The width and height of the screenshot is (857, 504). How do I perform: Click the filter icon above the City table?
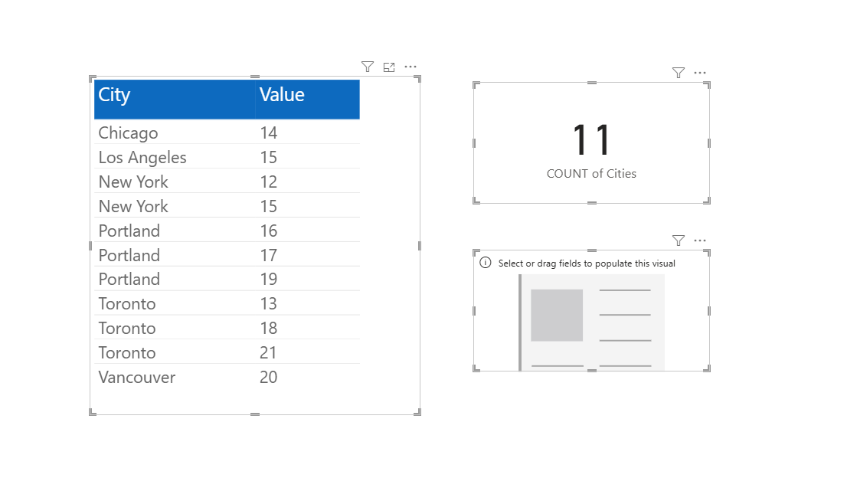tap(368, 67)
